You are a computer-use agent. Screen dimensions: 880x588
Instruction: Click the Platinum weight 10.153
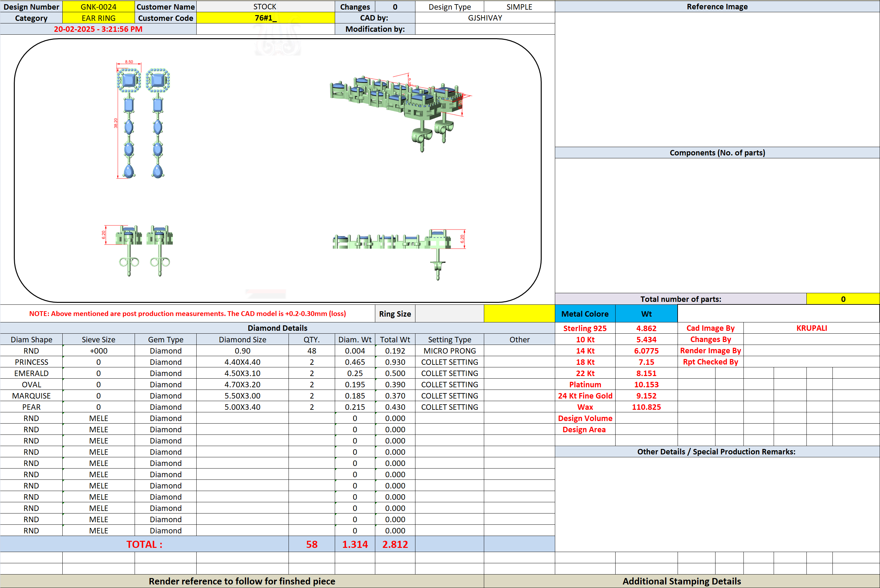coord(646,384)
